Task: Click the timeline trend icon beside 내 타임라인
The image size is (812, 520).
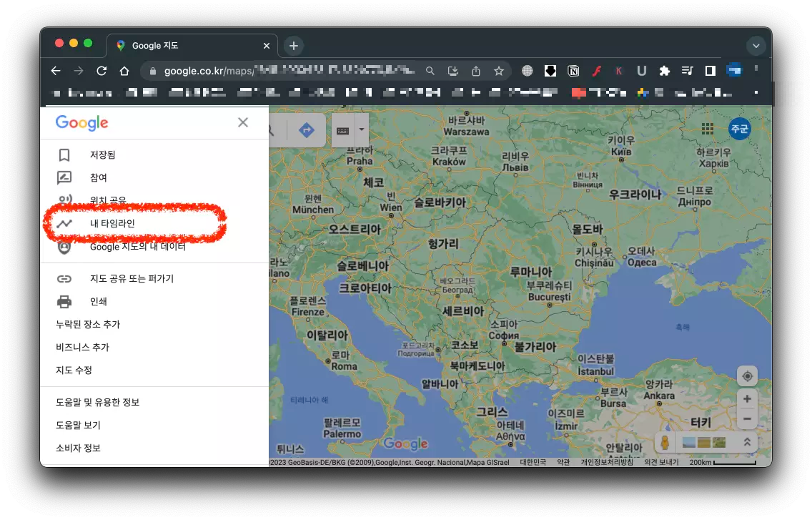Action: pos(64,223)
